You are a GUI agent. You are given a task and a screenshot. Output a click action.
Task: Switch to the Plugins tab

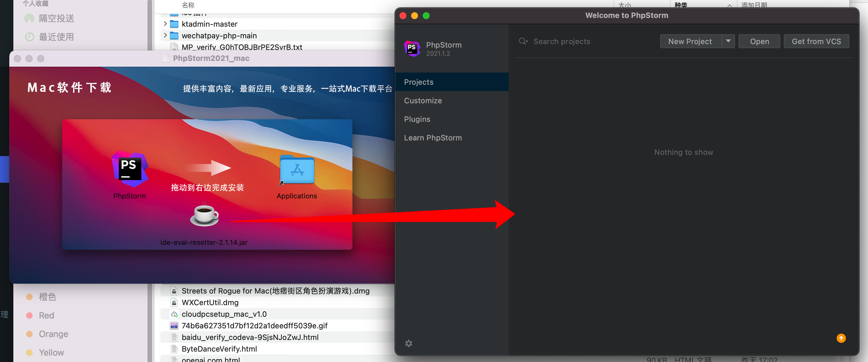point(451,119)
